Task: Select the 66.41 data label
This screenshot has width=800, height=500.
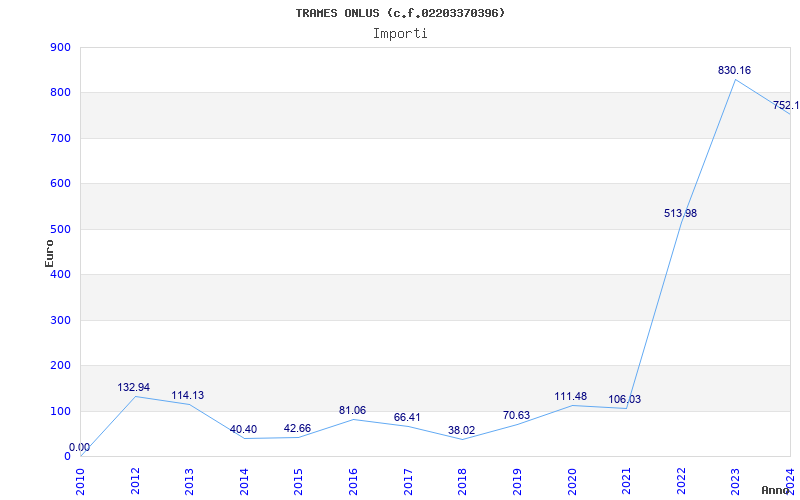Action: coord(407,418)
